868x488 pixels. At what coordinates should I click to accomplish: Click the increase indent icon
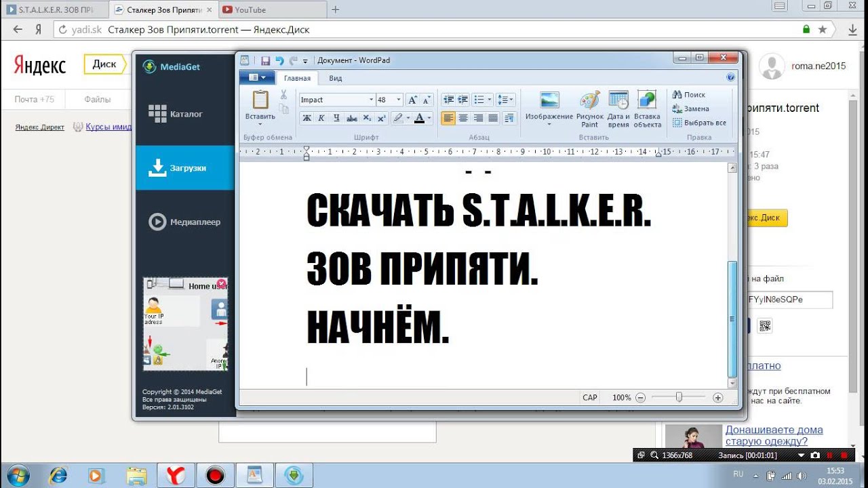tap(462, 100)
